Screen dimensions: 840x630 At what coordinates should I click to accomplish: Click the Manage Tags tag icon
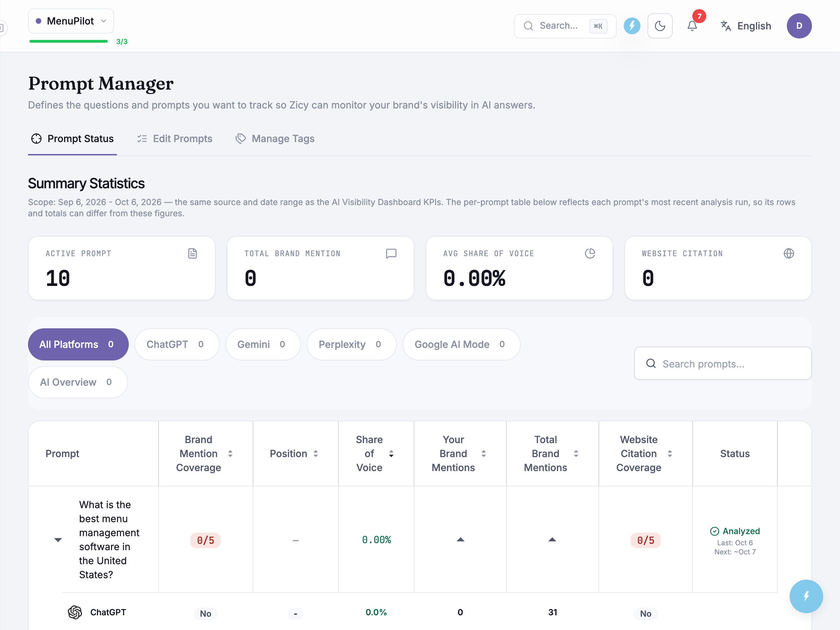click(x=241, y=139)
